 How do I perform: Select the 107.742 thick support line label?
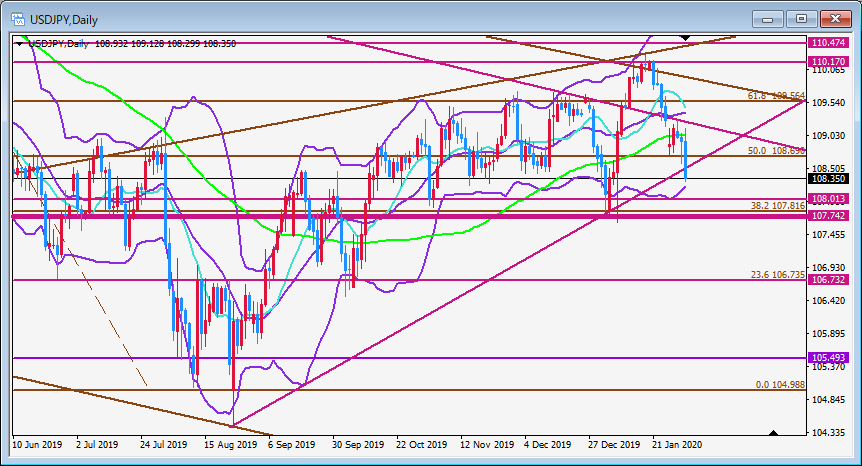pos(828,216)
